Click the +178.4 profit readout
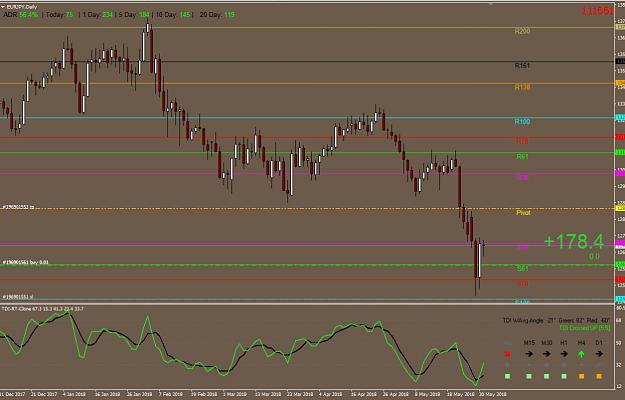 coord(574,241)
